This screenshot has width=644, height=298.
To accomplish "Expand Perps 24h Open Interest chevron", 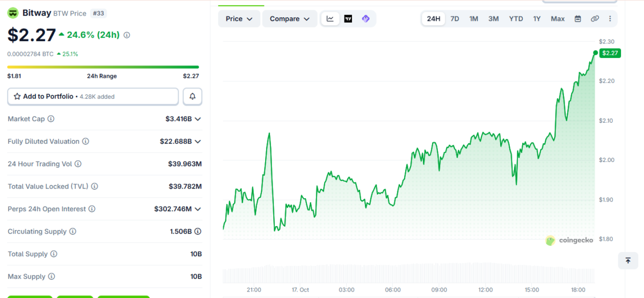I will tap(198, 209).
